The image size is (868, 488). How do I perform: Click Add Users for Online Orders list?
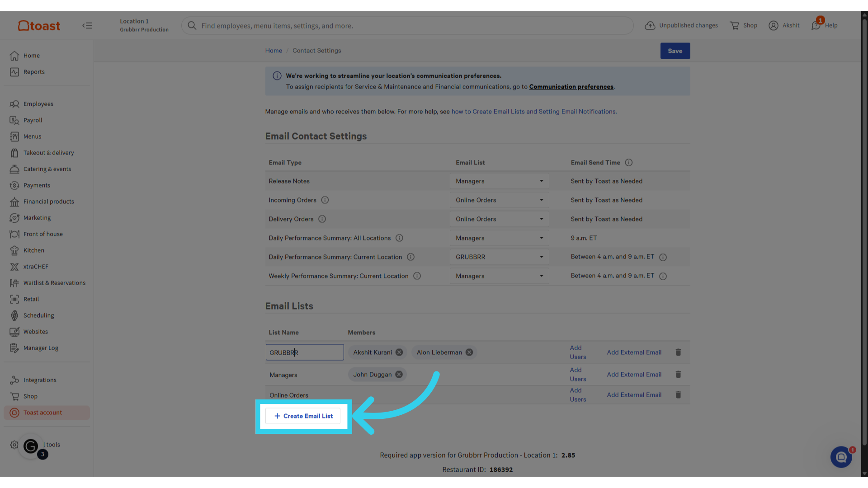point(578,395)
